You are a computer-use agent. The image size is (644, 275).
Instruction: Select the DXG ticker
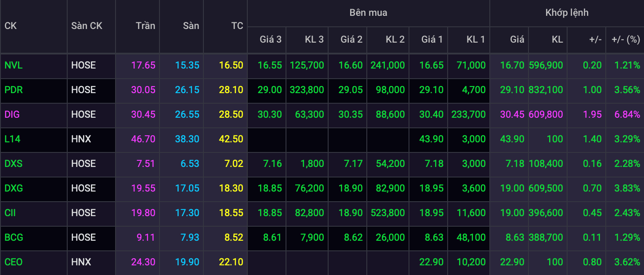[14, 188]
